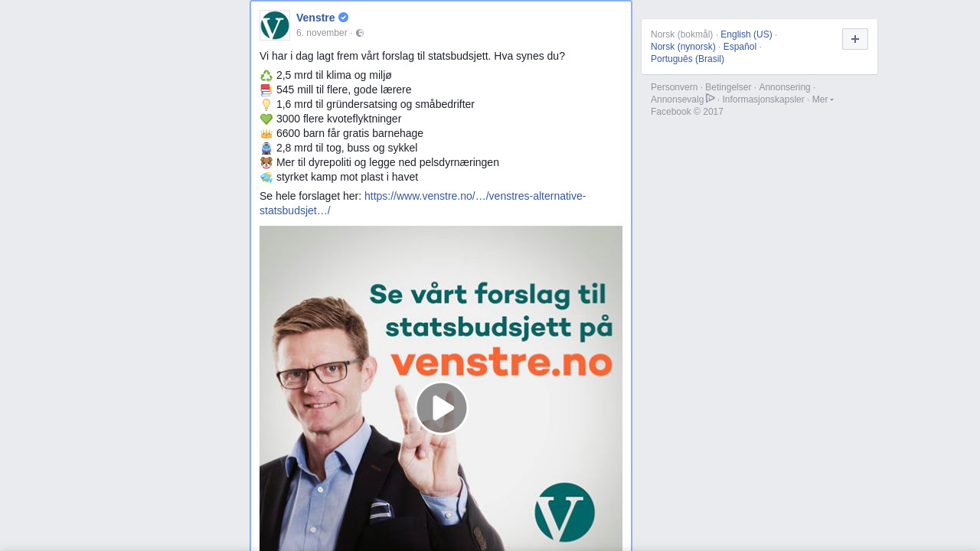Screen dimensions: 980x551
Task: Open the Annonsering footer link
Action: pos(785,87)
